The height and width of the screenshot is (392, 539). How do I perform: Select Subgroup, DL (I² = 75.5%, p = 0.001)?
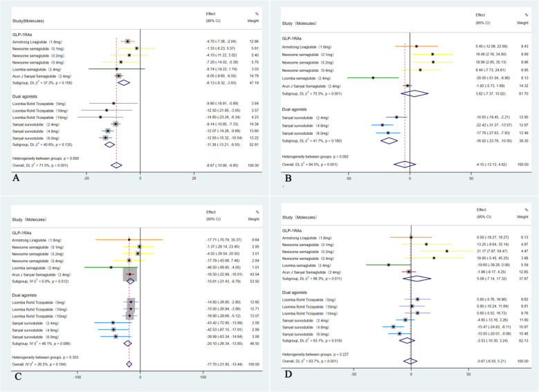click(x=312, y=94)
